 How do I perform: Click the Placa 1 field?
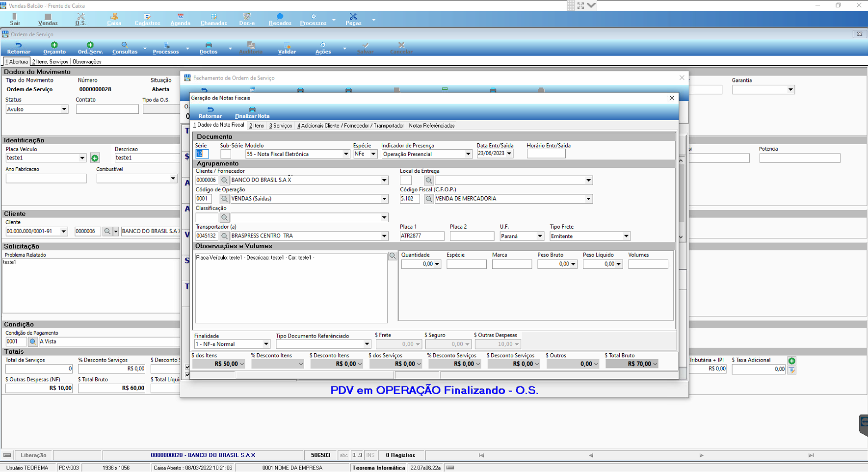[422, 236]
